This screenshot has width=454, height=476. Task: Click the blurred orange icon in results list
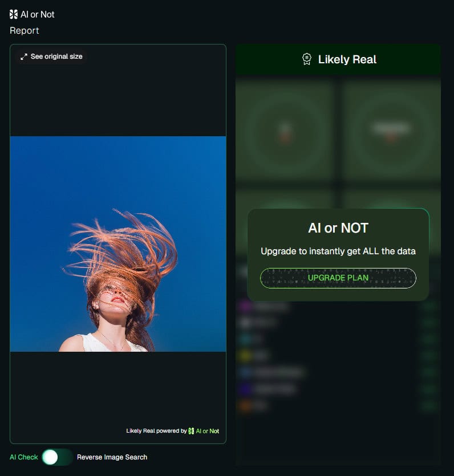pyautogui.click(x=246, y=406)
